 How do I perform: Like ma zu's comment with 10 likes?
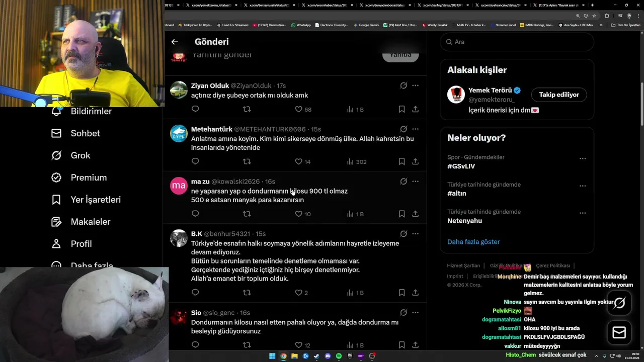tap(303, 214)
